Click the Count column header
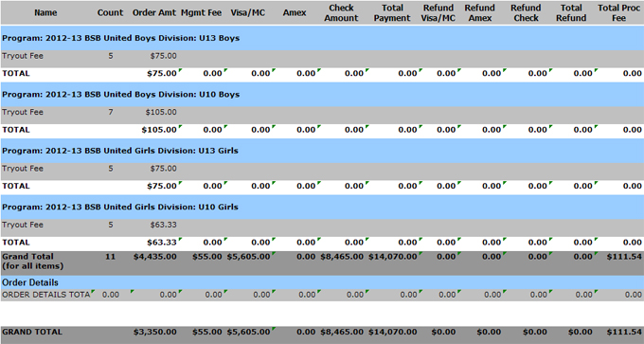Viewport: 644px width, 344px height. (110, 12)
